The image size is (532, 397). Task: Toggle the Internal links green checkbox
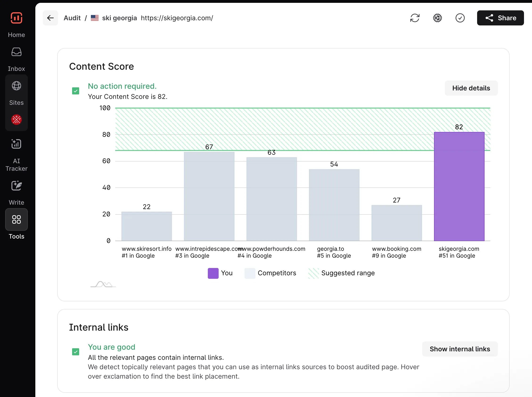(x=75, y=352)
